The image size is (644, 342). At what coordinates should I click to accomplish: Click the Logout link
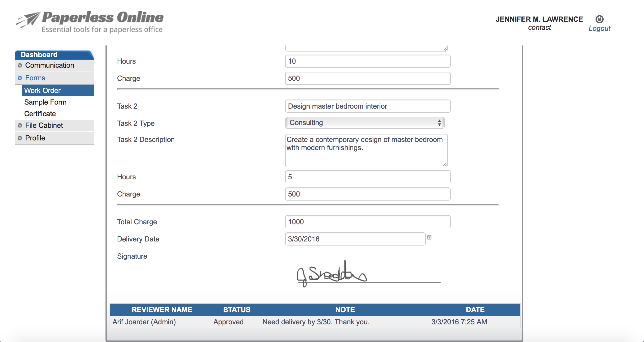pos(599,28)
